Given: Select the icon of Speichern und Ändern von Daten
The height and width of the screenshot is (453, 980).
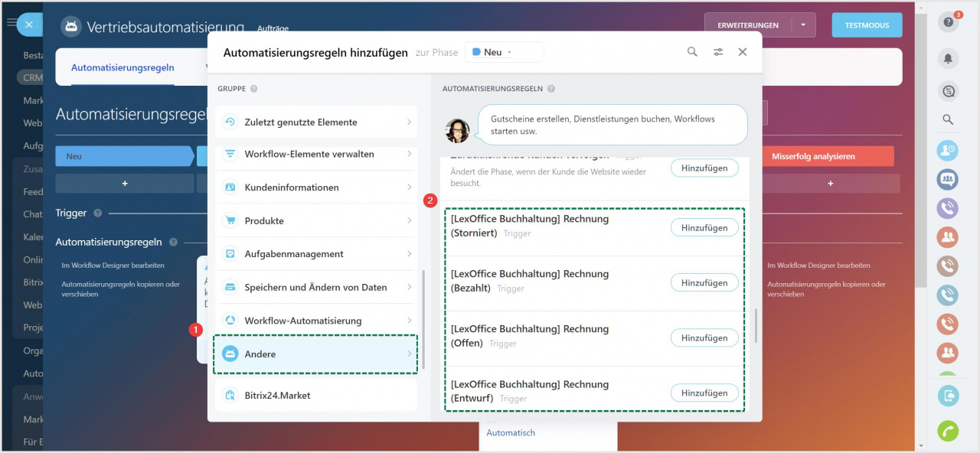Looking at the screenshot, I should coord(230,287).
